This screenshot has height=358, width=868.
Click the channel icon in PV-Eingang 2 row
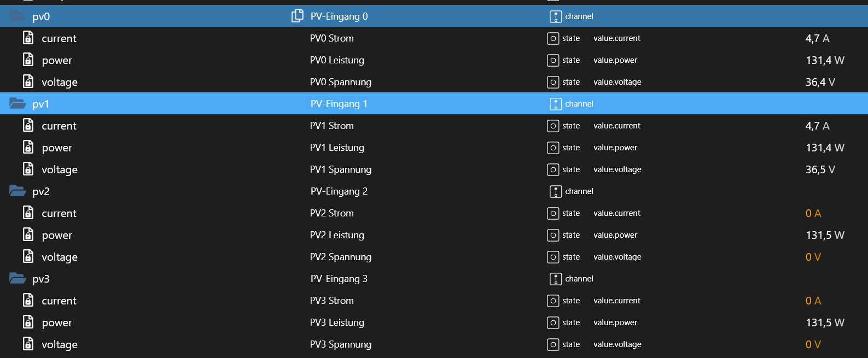click(556, 191)
